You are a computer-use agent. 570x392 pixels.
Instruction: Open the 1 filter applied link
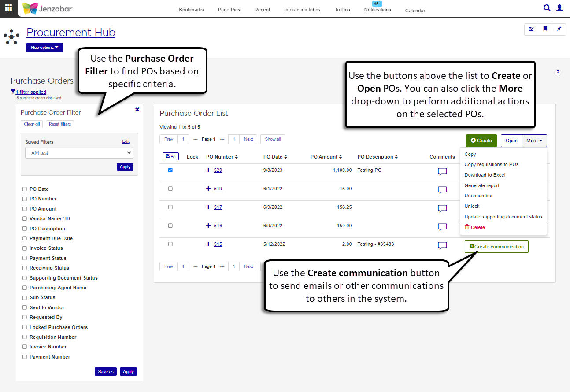pyautogui.click(x=31, y=92)
